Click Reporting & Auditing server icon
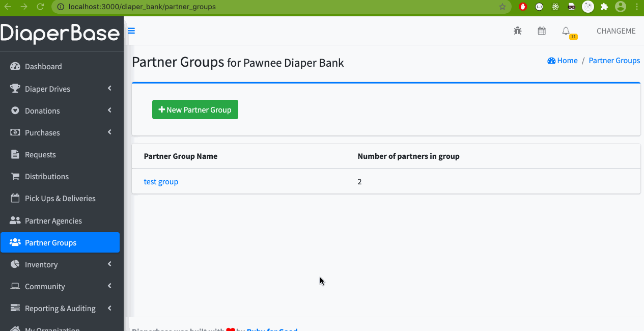The width and height of the screenshot is (644, 331). click(15, 308)
